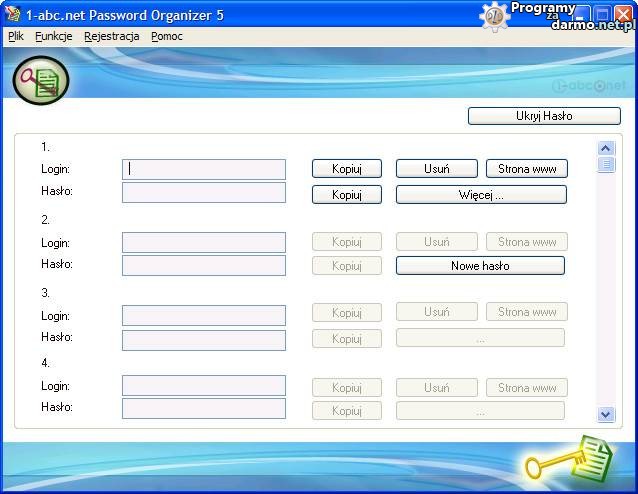Copy the login of entry 1
Image resolution: width=638 pixels, height=494 pixels.
pyautogui.click(x=346, y=169)
